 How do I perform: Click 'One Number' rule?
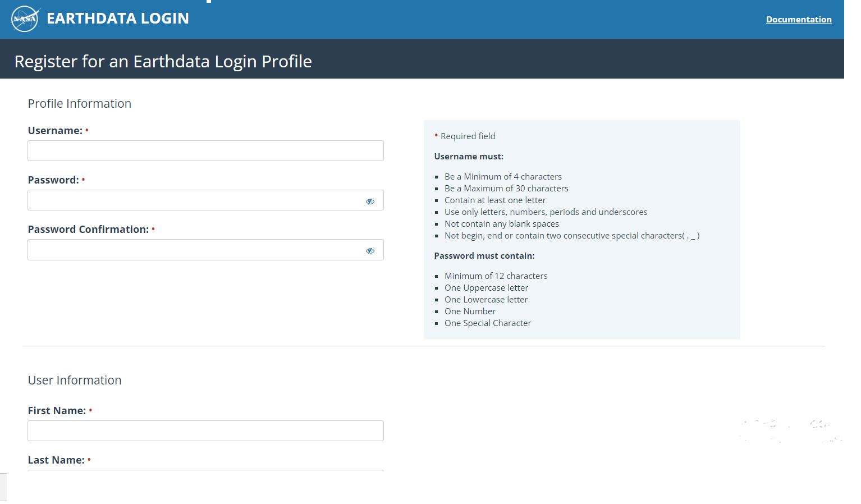[x=470, y=311]
